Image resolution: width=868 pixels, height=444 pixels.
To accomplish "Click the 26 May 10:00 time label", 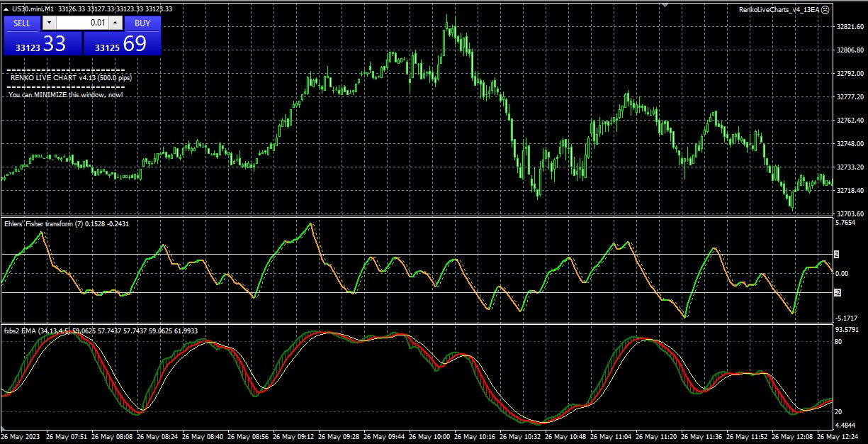I will pyautogui.click(x=429, y=436).
